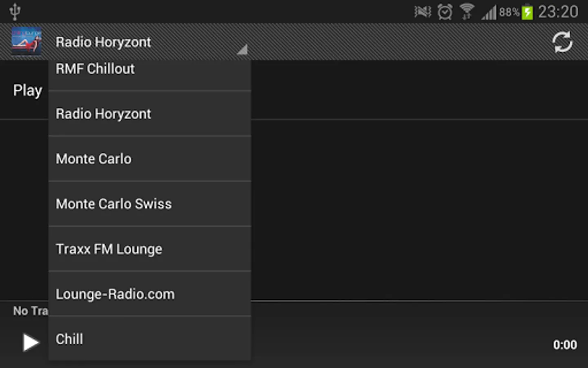Tap the dropdown arrow beside station name

(x=242, y=50)
